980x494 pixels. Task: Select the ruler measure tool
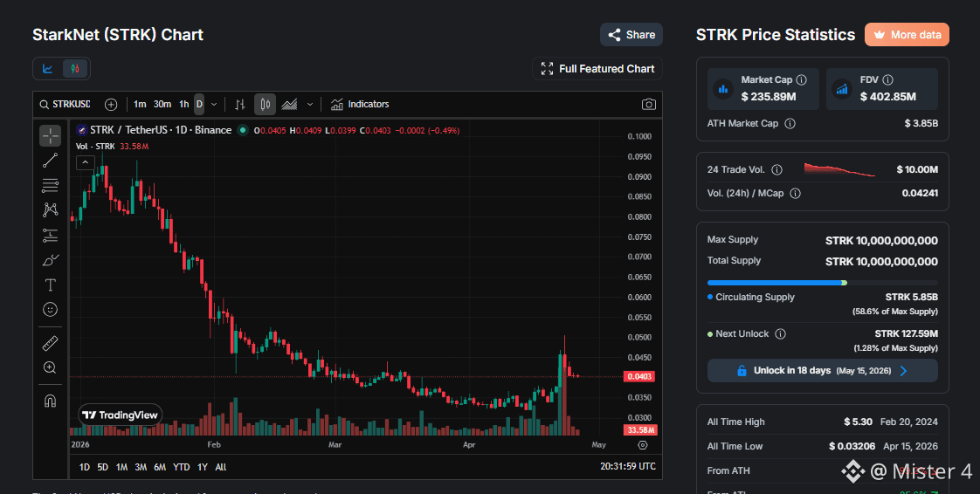pos(51,343)
